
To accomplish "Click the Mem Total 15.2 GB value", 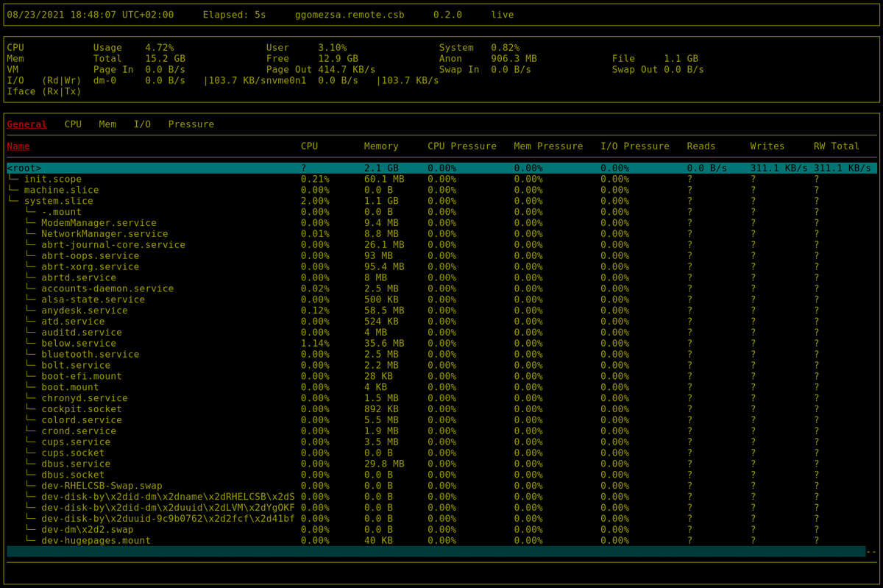I will point(165,59).
